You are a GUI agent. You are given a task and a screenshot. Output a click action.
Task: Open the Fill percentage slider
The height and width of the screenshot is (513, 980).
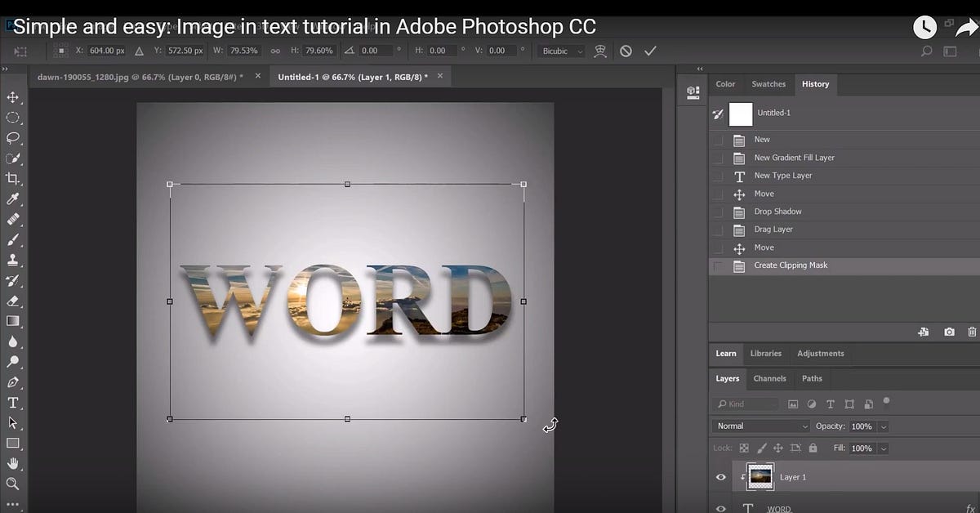(883, 448)
